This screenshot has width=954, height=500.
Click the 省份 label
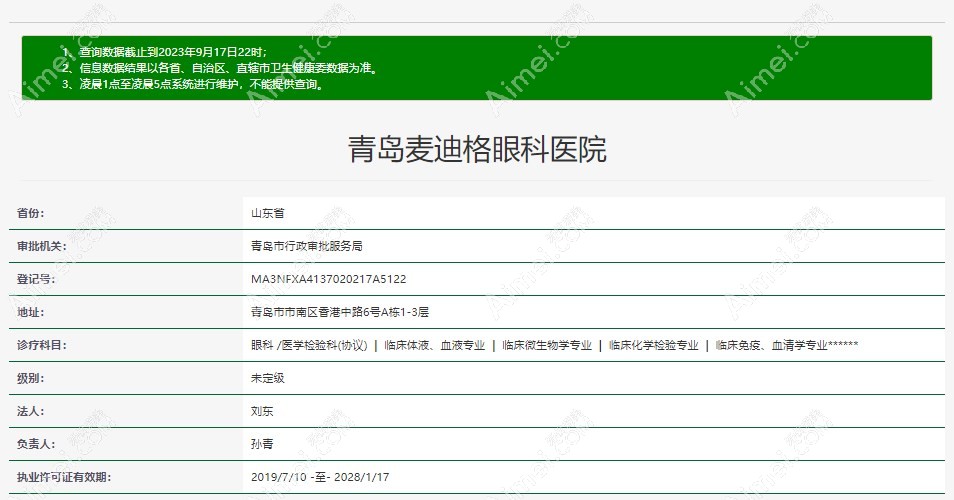point(30,213)
